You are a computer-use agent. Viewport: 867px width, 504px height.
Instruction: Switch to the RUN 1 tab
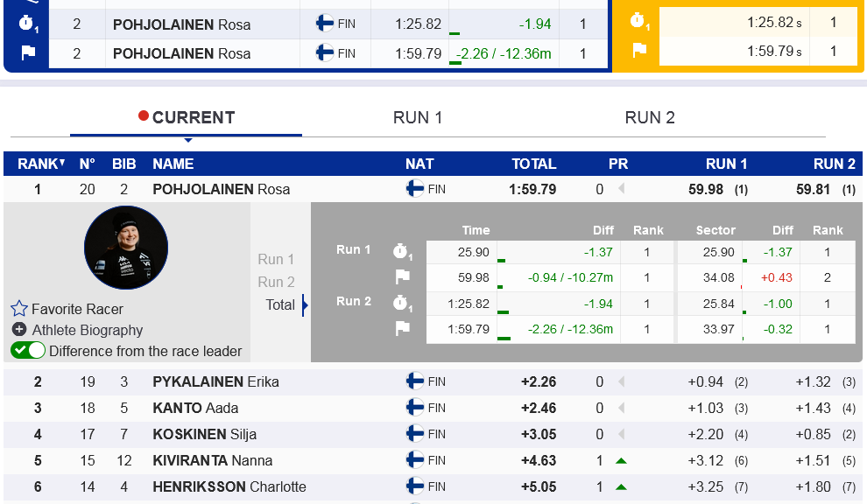point(418,118)
